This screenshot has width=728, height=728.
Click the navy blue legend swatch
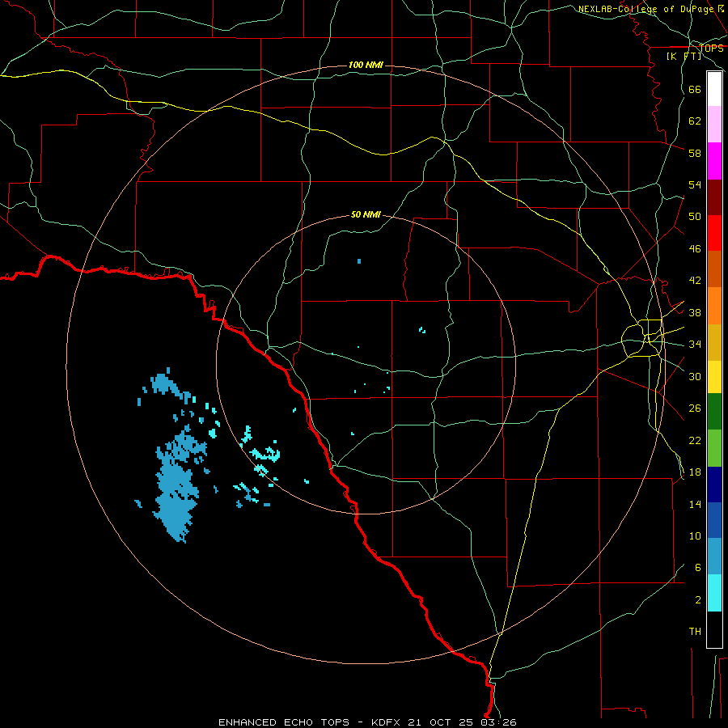tap(714, 485)
